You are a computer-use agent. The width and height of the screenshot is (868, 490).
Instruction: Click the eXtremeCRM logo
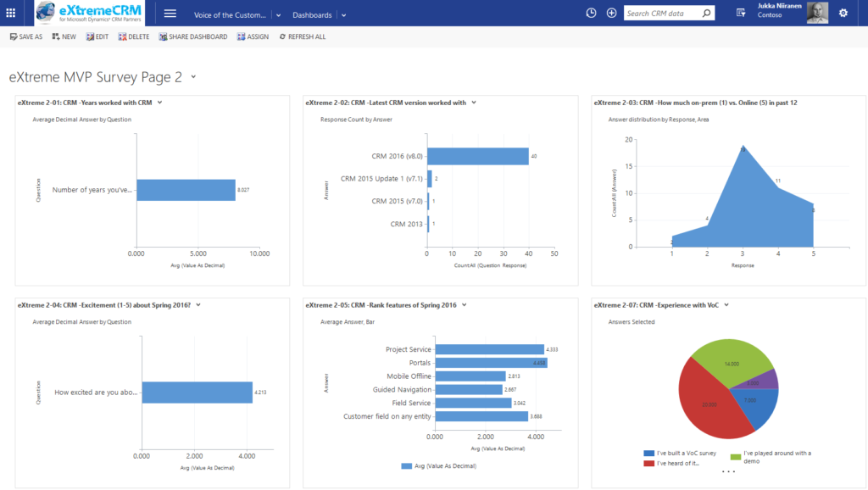pyautogui.click(x=90, y=13)
